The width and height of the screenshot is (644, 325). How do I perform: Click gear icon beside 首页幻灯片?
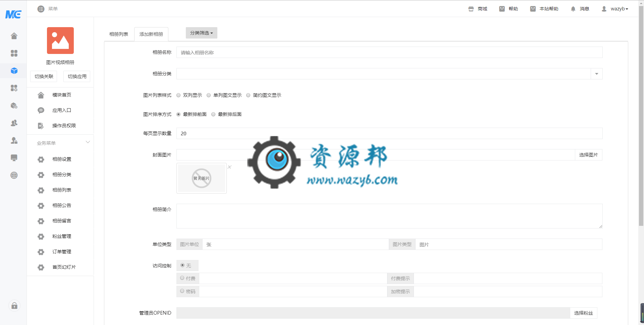click(41, 267)
